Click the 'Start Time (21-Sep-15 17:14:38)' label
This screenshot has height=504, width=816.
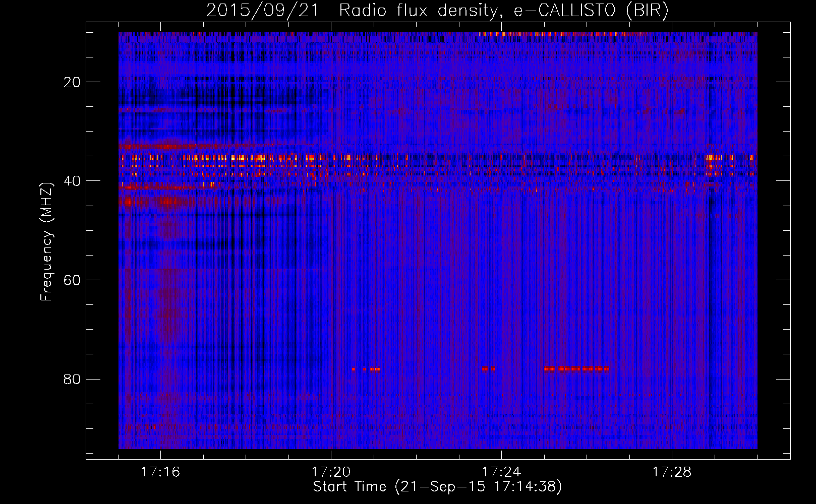[437, 487]
